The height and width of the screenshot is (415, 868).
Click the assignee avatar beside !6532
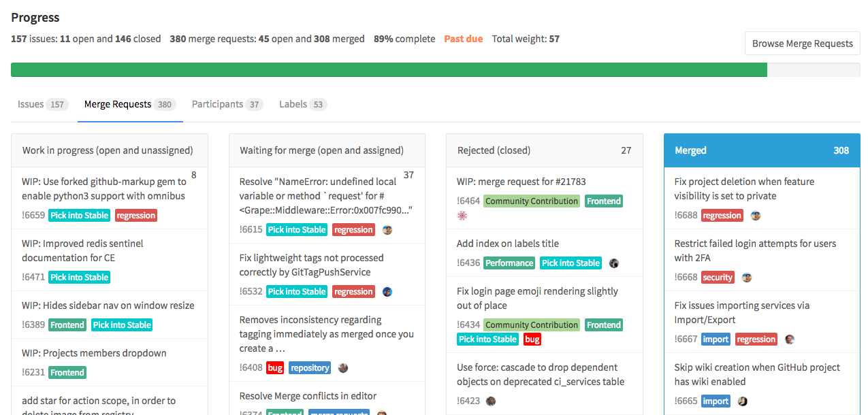387,291
